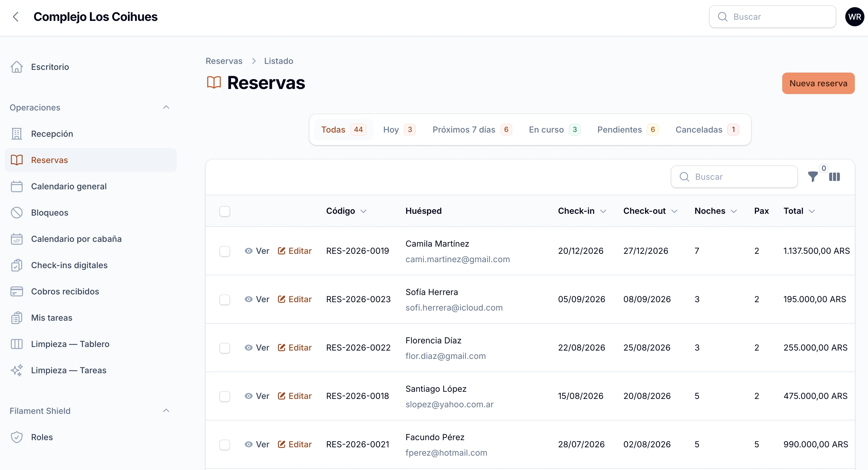Screen dimensions: 868x470
Task: Click Editar for Florencia Díaz reservation
Action: click(295, 348)
